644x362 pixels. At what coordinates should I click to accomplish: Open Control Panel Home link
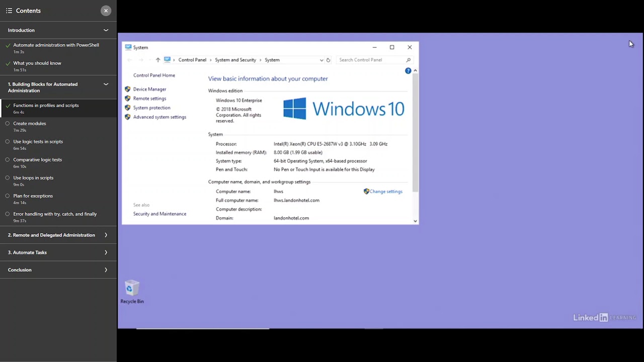point(154,75)
